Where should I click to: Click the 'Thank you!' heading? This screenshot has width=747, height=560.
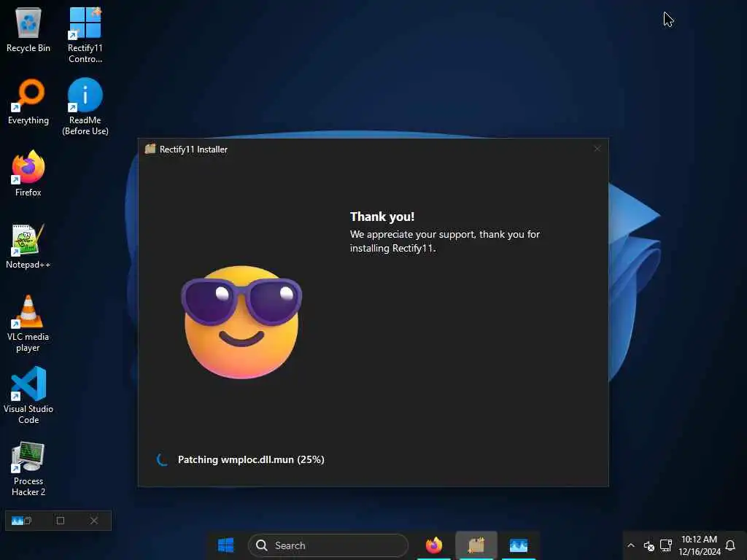tap(382, 217)
